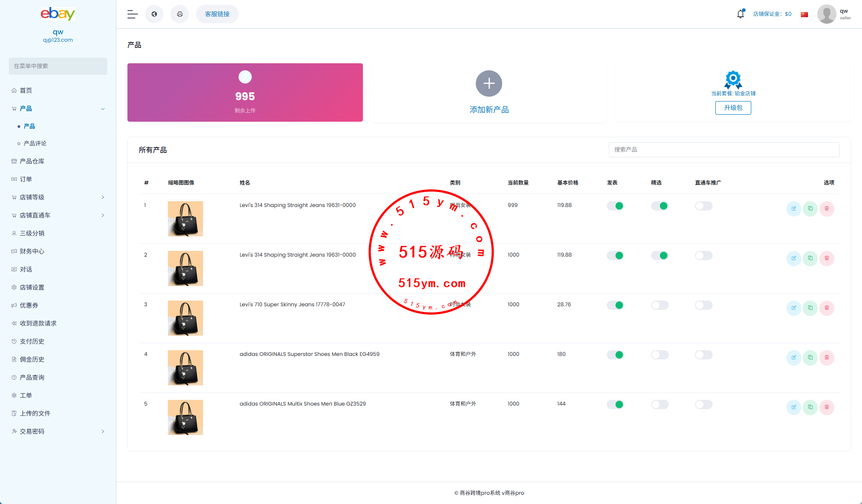Disable the 发表 toggle for product 1
This screenshot has height=504, width=862.
click(615, 206)
